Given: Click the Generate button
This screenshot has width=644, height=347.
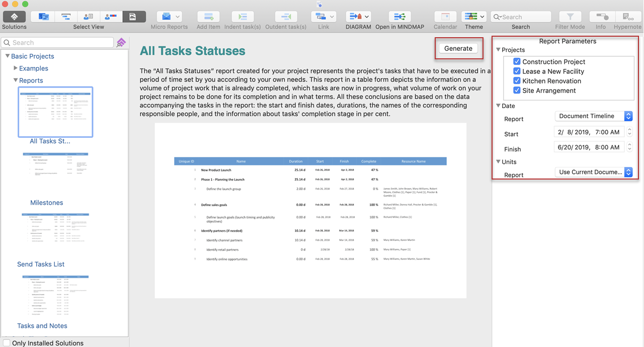Looking at the screenshot, I should coord(458,48).
